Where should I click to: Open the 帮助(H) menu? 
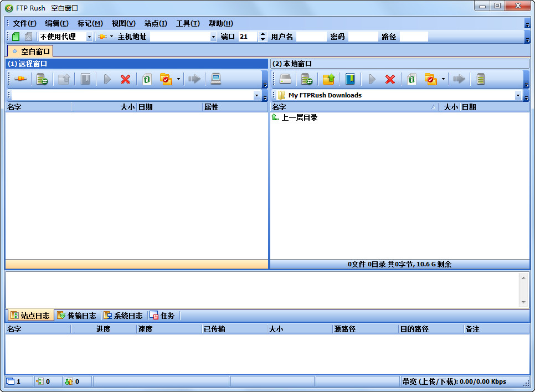click(221, 24)
